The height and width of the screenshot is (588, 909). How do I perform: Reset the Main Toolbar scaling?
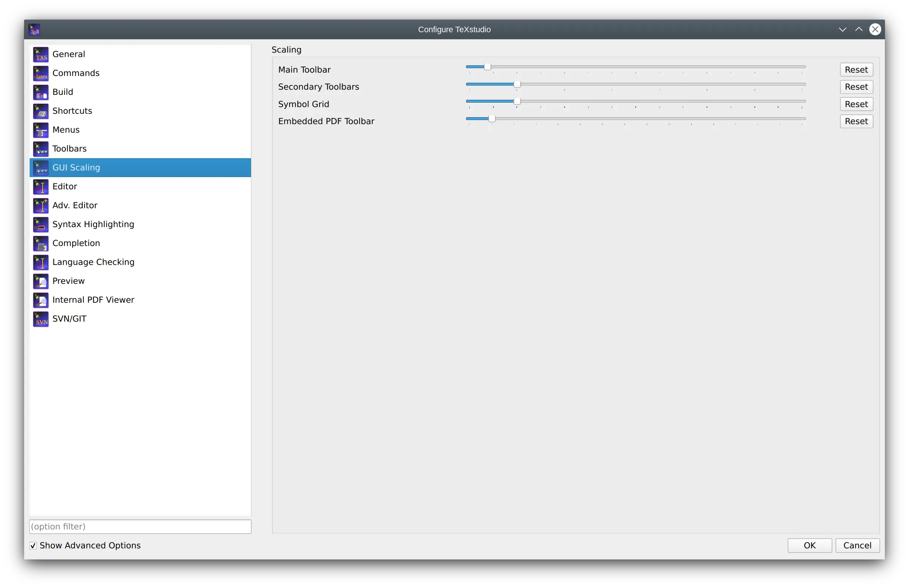857,70
